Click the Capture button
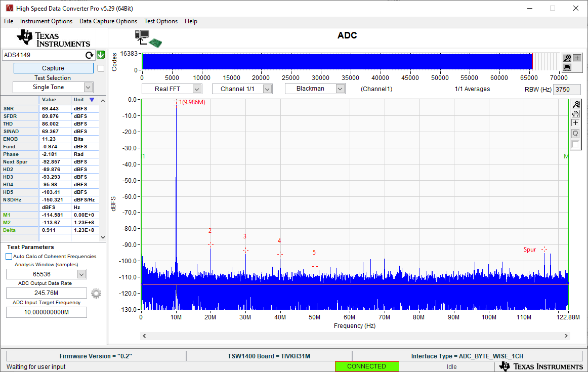 52,68
